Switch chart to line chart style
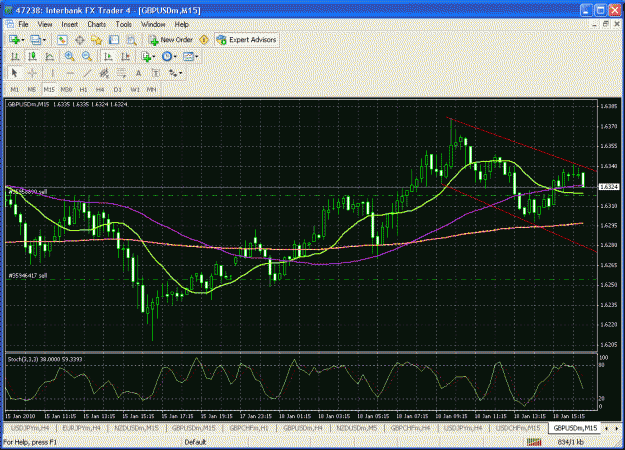Image resolution: width=625 pixels, height=450 pixels. 49,57
